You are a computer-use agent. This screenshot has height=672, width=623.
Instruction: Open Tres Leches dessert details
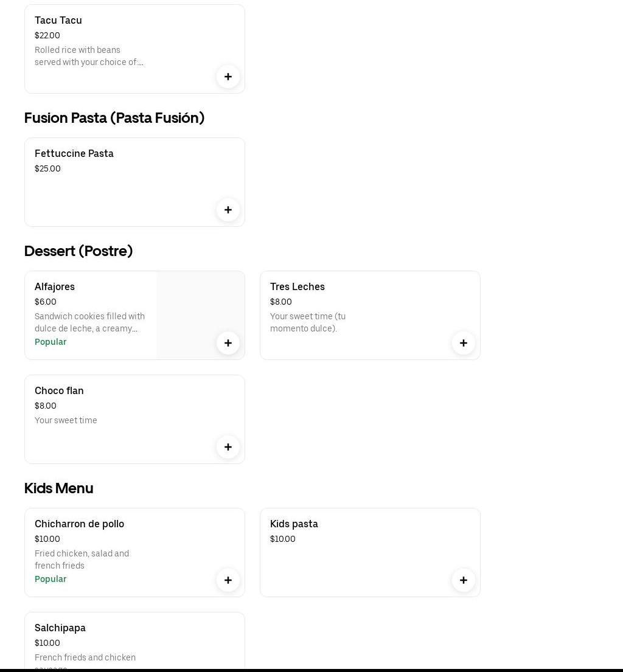click(x=298, y=286)
